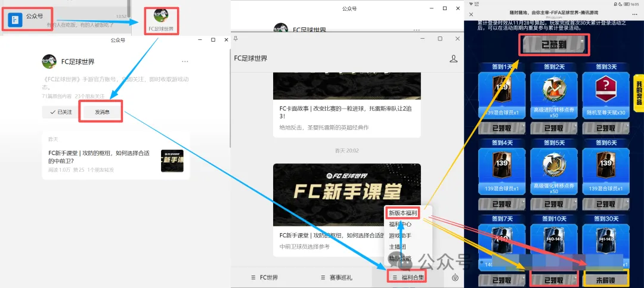Image resolution: width=644 pixels, height=288 pixels.
Task: Click 已领取 under the 签到6天 reward
Action: coord(606,204)
